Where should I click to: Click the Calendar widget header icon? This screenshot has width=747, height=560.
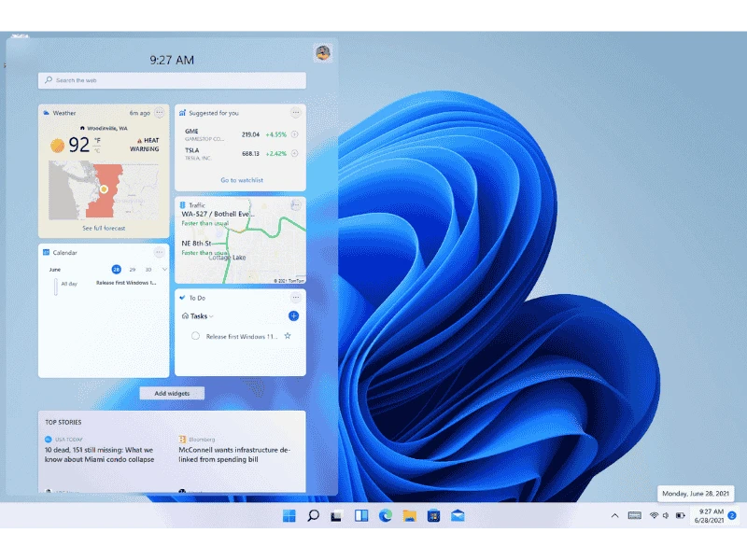(x=46, y=252)
